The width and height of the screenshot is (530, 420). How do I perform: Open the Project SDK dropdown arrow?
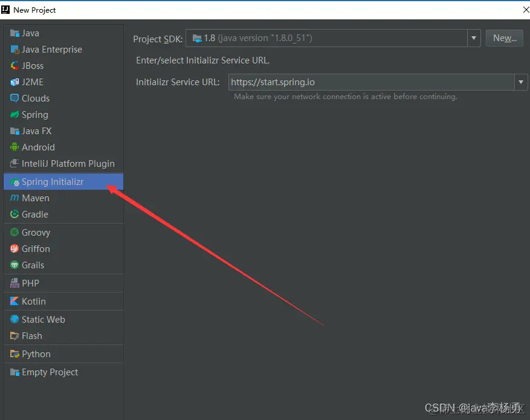click(x=474, y=38)
